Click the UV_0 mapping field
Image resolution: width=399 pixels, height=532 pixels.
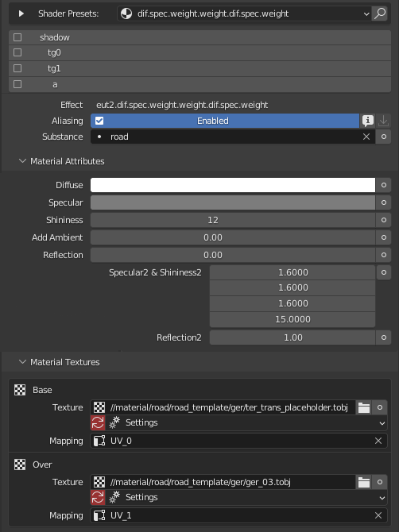click(238, 441)
